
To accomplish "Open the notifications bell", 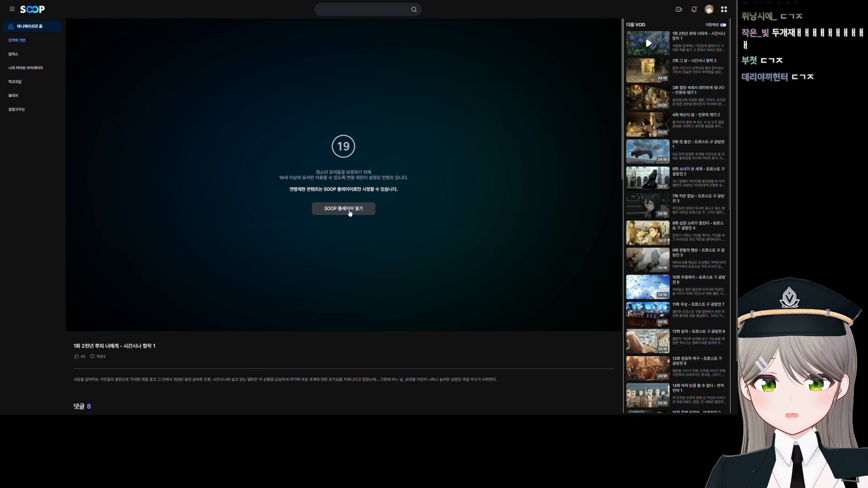I will pos(694,9).
